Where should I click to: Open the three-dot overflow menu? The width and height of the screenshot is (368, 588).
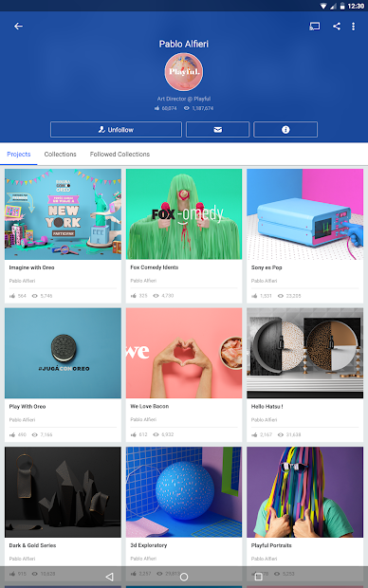point(354,27)
